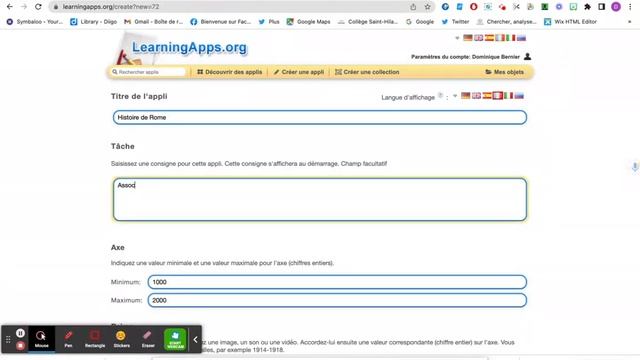Reload the page
Viewport: 640px width, 360px height.
coord(38,7)
